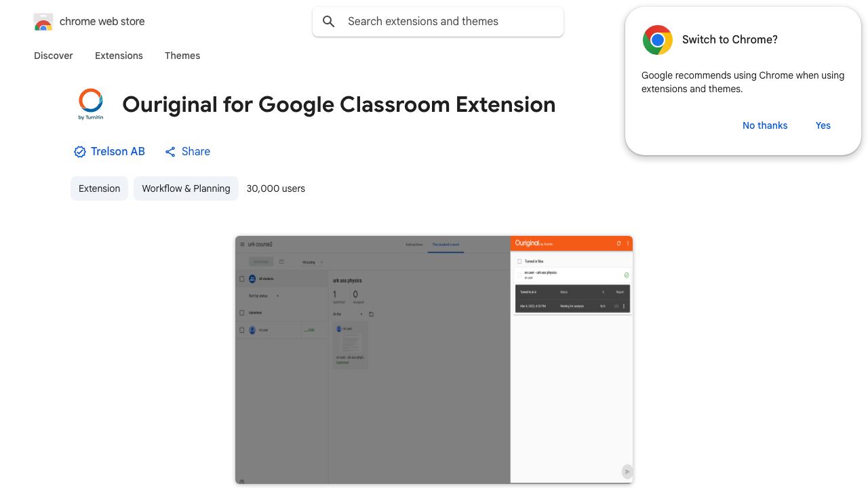Focus the Search extensions and themes field

438,22
